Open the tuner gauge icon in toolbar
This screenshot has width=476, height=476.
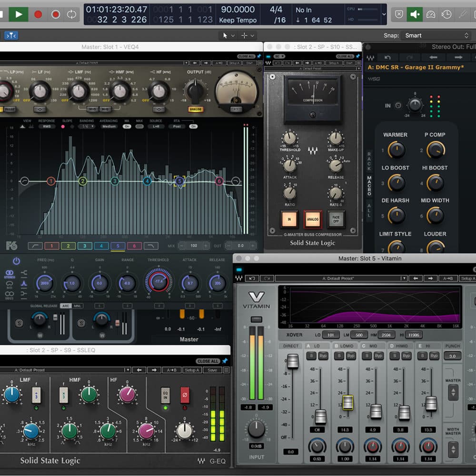point(430,14)
